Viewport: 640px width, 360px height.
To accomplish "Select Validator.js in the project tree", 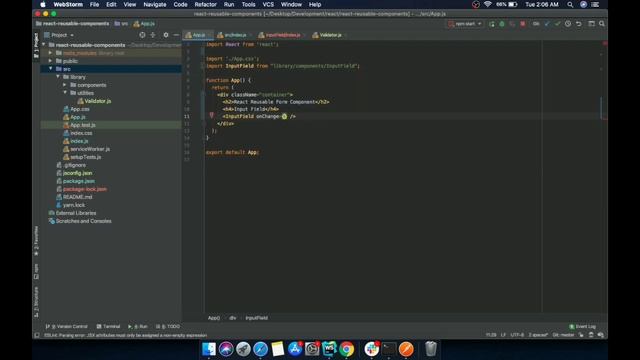I will (94, 101).
